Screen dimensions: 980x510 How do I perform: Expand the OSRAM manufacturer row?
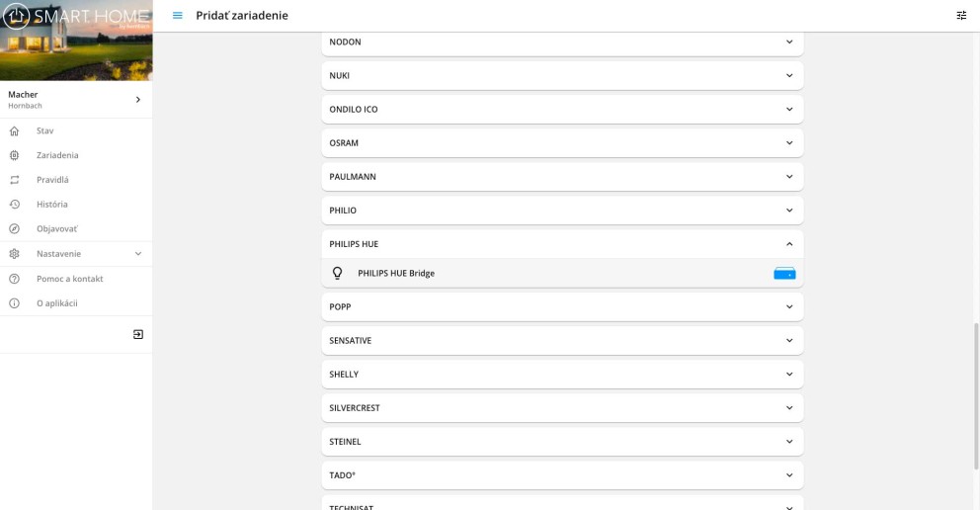562,142
